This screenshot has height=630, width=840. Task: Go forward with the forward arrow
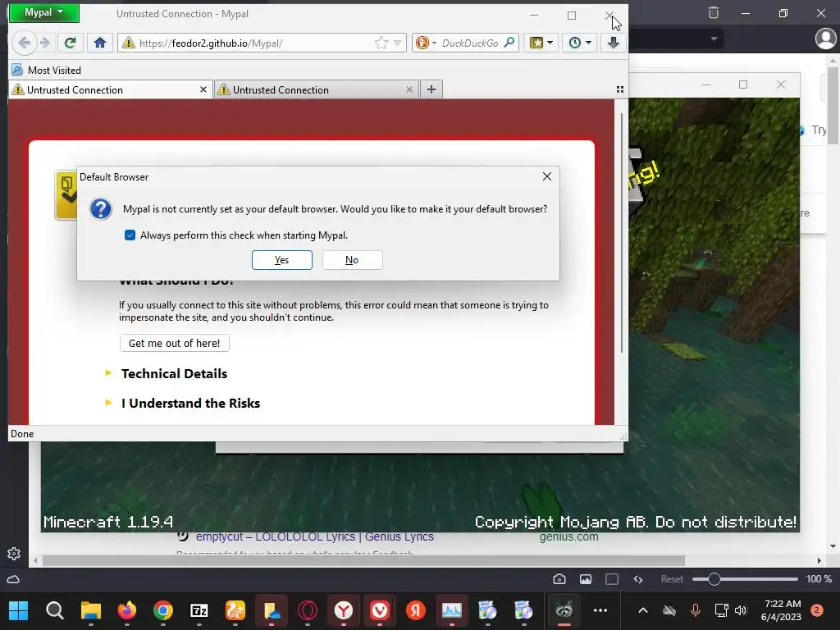click(45, 43)
